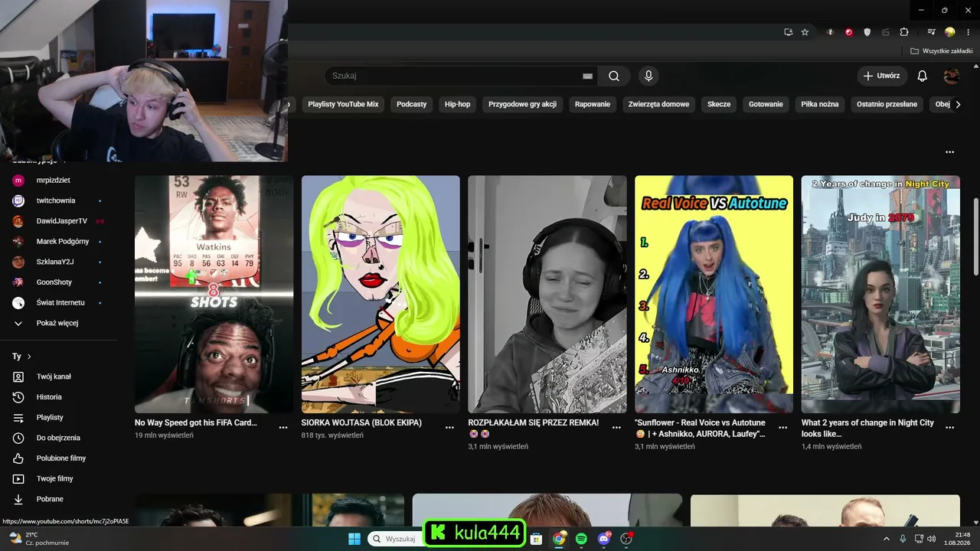Open YouTube notifications bell
The width and height of the screenshot is (980, 551).
coord(923,76)
